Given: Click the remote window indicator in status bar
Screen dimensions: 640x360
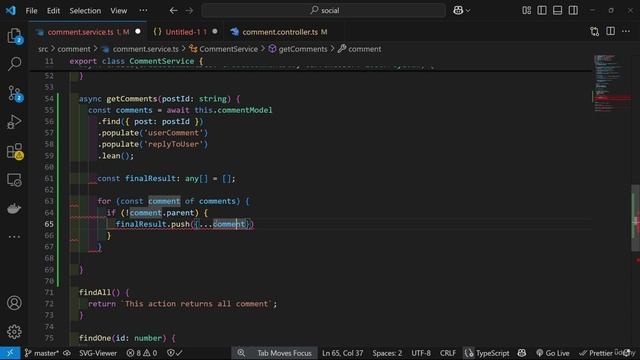Looking at the screenshot, I should tap(10, 353).
